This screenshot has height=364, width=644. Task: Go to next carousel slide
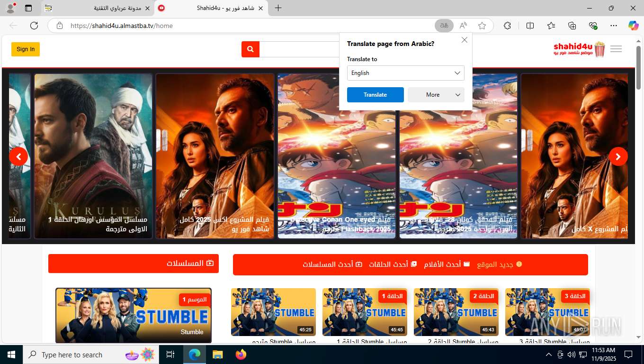618,156
